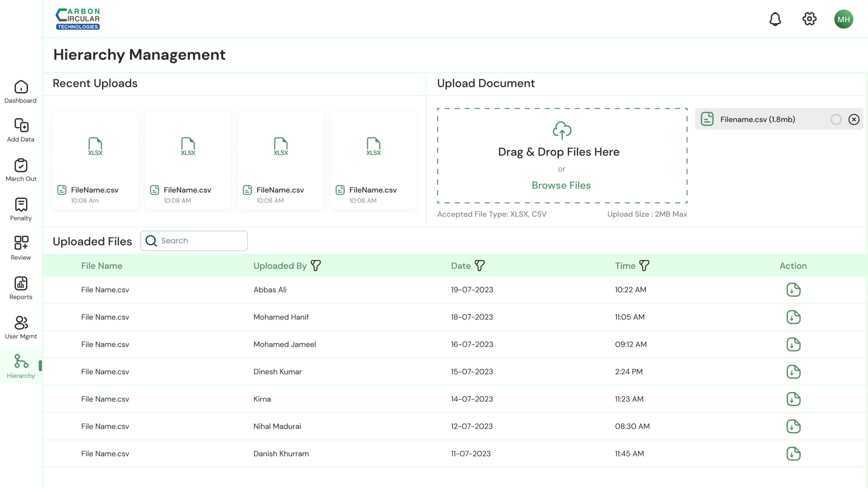The image size is (868, 488).
Task: Open the March Out section
Action: point(21,170)
